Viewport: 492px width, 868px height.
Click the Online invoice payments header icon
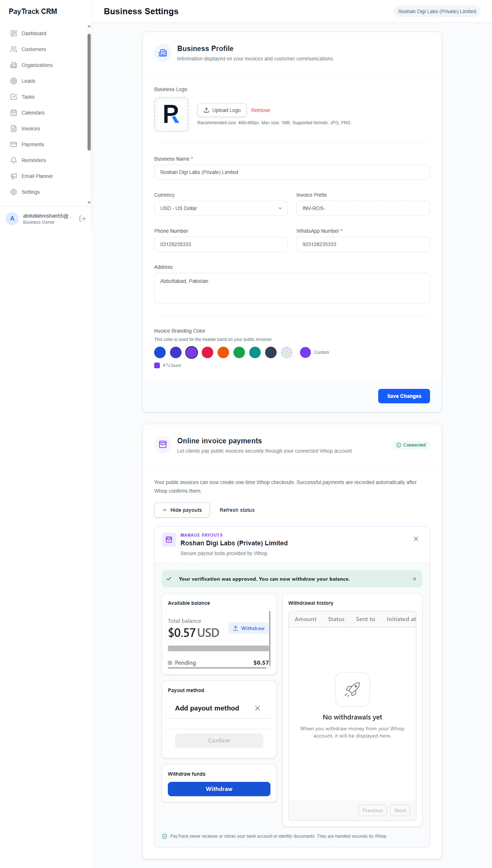[163, 444]
